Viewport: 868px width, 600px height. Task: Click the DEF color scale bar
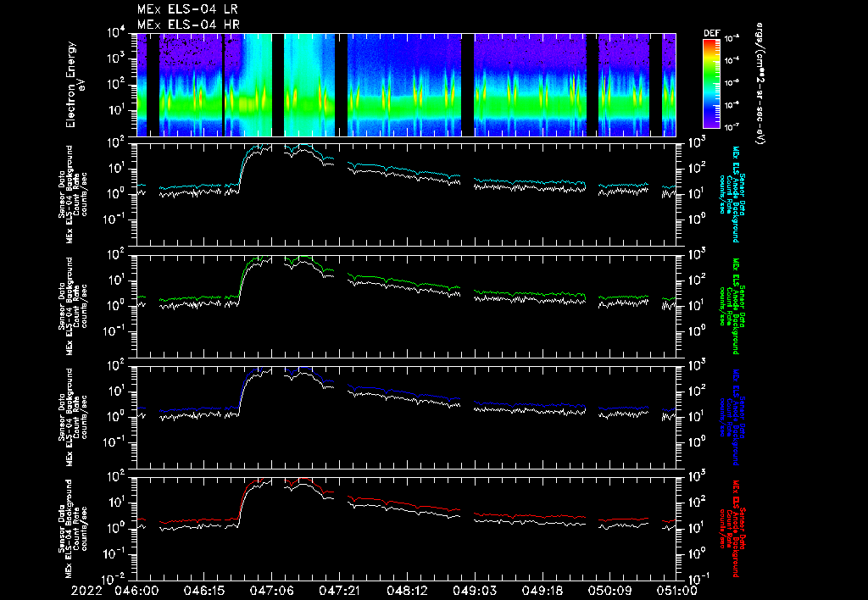tap(711, 84)
